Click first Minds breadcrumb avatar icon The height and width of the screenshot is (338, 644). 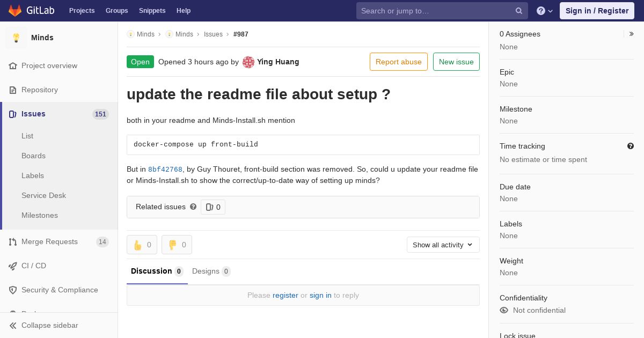(x=130, y=34)
